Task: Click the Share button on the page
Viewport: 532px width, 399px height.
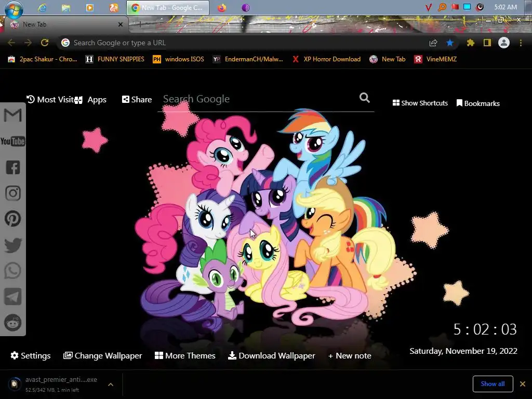Action: click(x=137, y=99)
